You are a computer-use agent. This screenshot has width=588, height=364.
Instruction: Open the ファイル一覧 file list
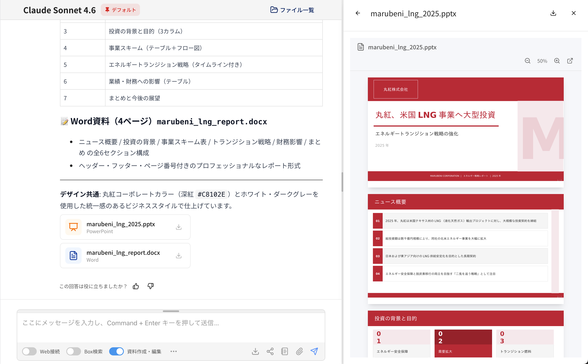click(292, 10)
